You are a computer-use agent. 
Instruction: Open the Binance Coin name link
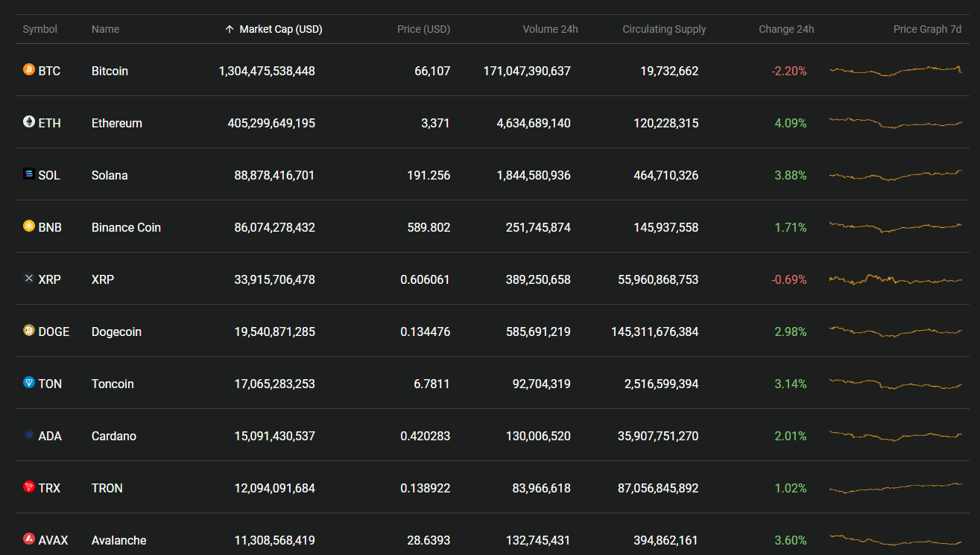tap(126, 227)
